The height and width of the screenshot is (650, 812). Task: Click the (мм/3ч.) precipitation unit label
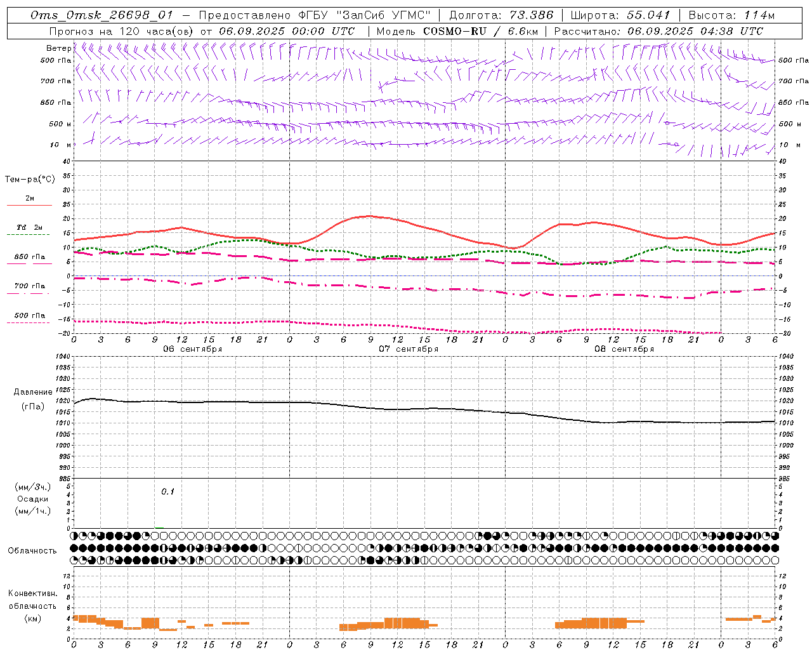point(33,487)
